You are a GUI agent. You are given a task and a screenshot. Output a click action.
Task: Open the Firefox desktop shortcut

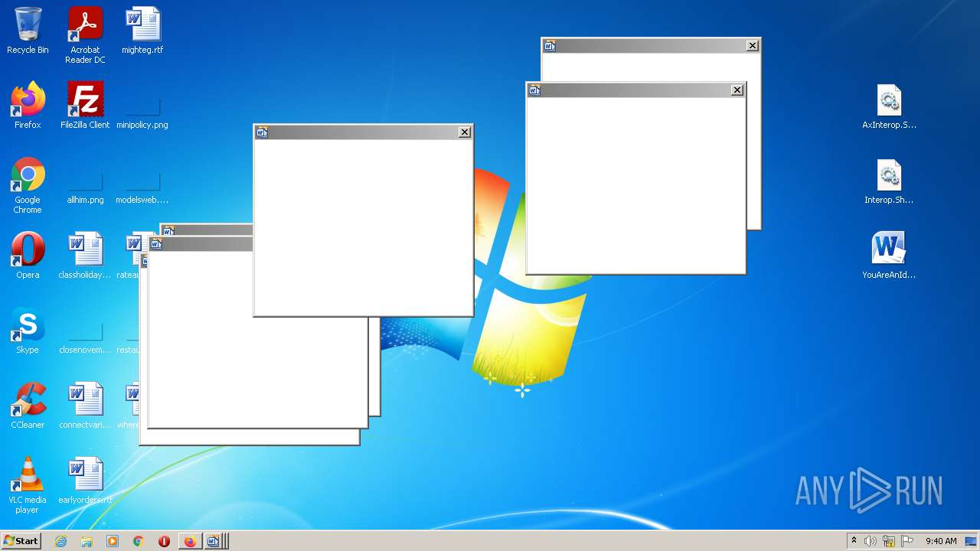point(28,106)
